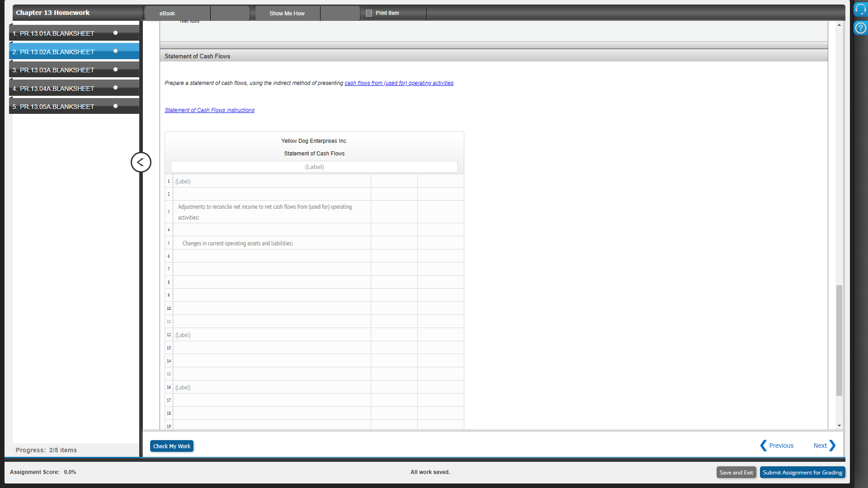868x488 pixels.
Task: Open the eBook toolbar item
Action: pos(167,13)
